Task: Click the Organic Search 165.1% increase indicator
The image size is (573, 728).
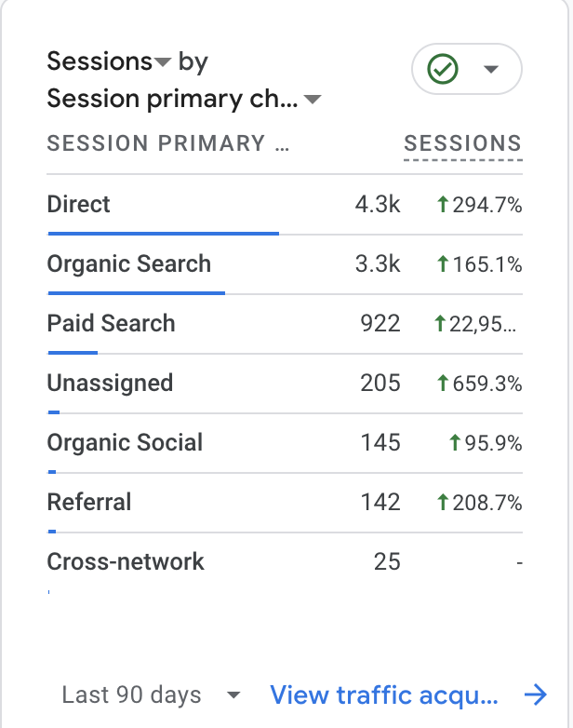Action: (x=479, y=264)
